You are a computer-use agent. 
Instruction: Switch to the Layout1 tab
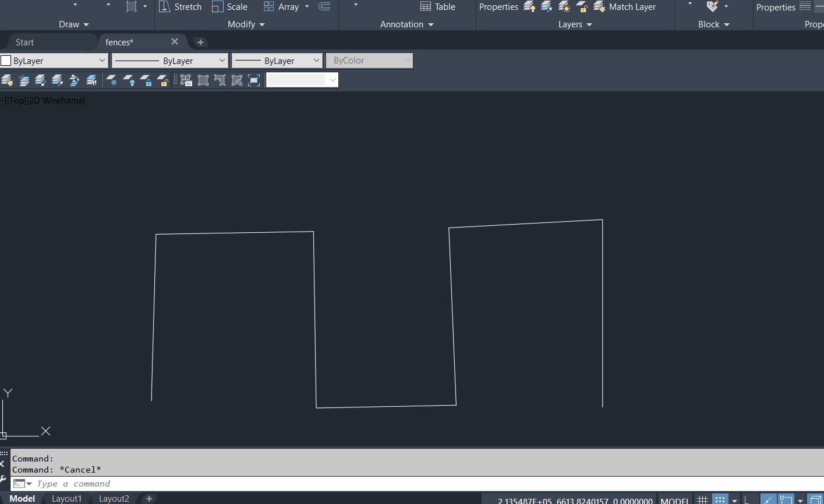point(66,499)
